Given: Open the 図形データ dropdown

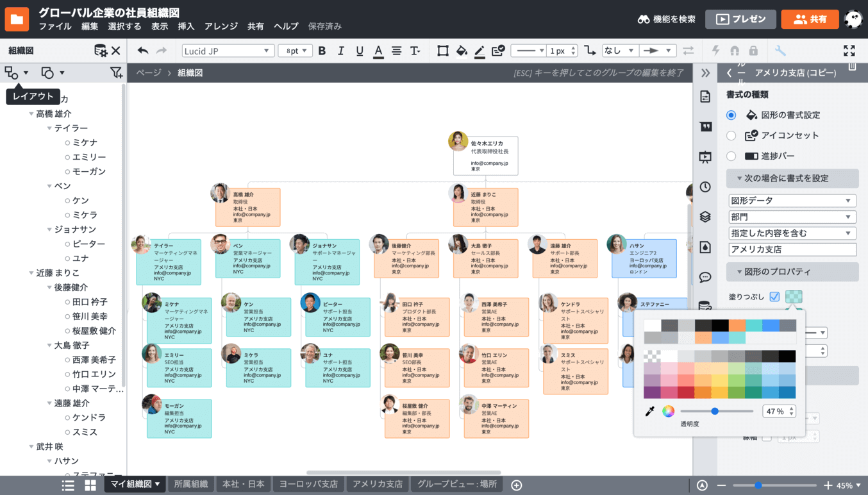Looking at the screenshot, I should (x=792, y=200).
